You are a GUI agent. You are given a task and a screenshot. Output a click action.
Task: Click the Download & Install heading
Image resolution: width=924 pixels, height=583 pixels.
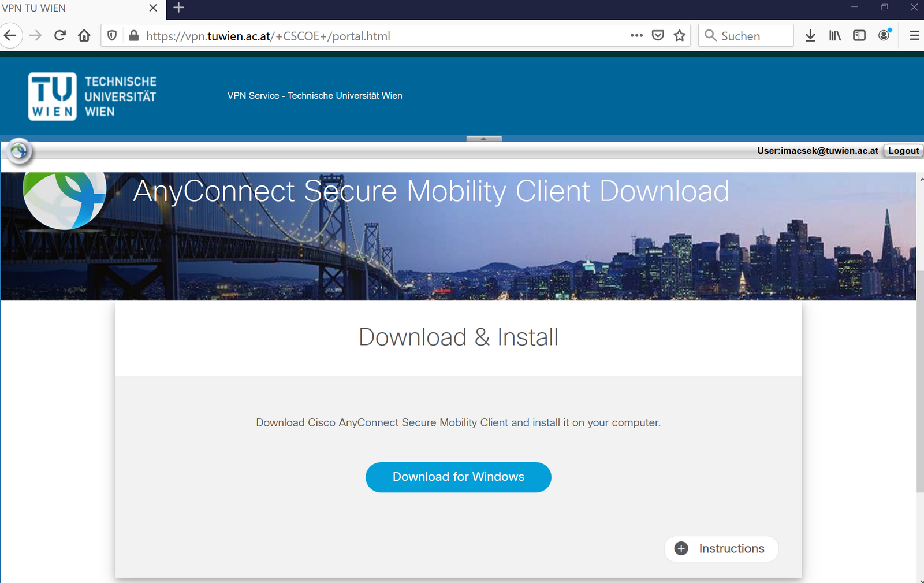coord(459,337)
